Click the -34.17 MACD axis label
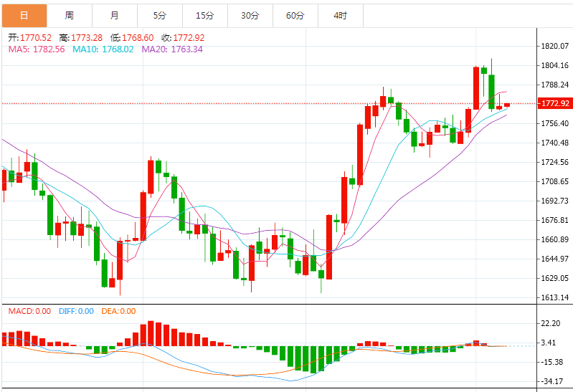Image resolution: width=573 pixels, height=392 pixels. point(552,381)
